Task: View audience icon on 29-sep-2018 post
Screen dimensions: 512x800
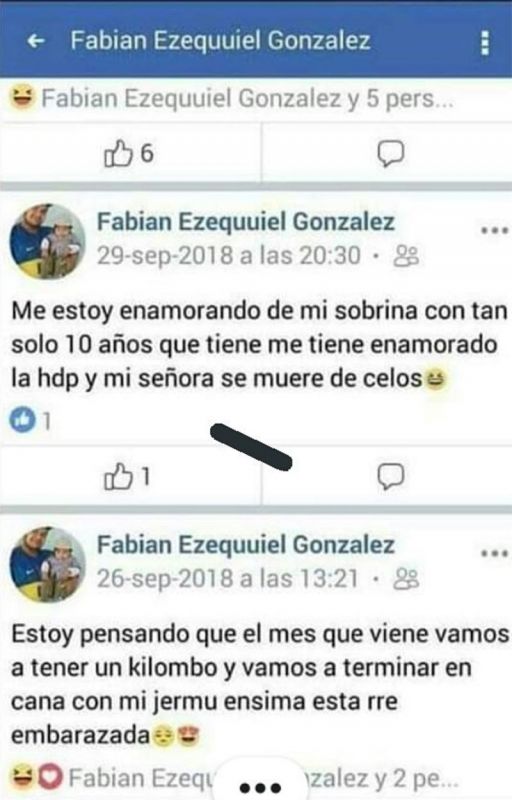Action: click(x=406, y=256)
